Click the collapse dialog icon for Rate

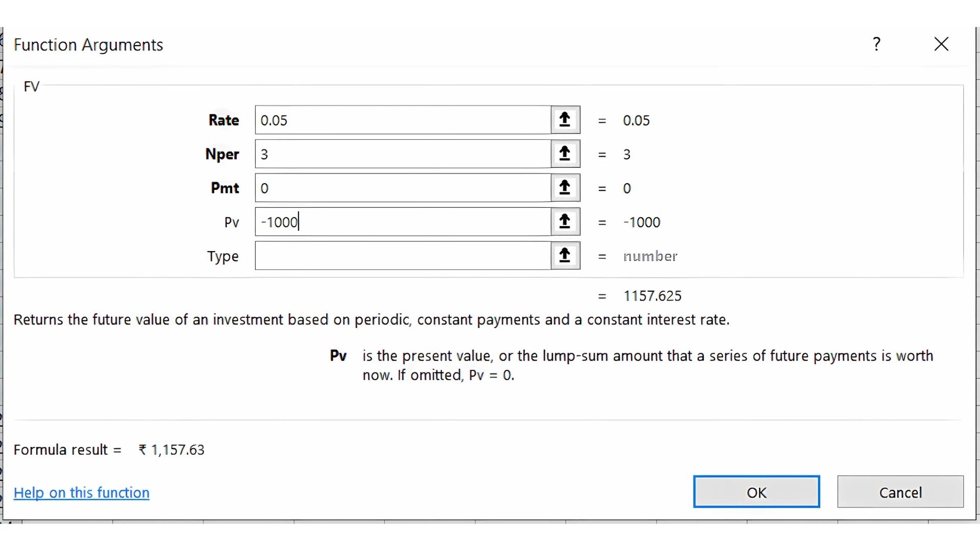click(565, 120)
